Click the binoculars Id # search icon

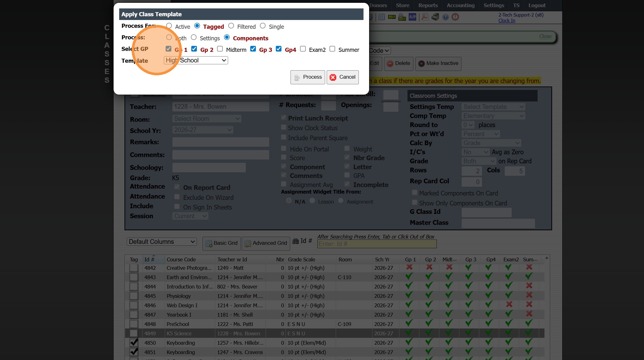tap(295, 241)
